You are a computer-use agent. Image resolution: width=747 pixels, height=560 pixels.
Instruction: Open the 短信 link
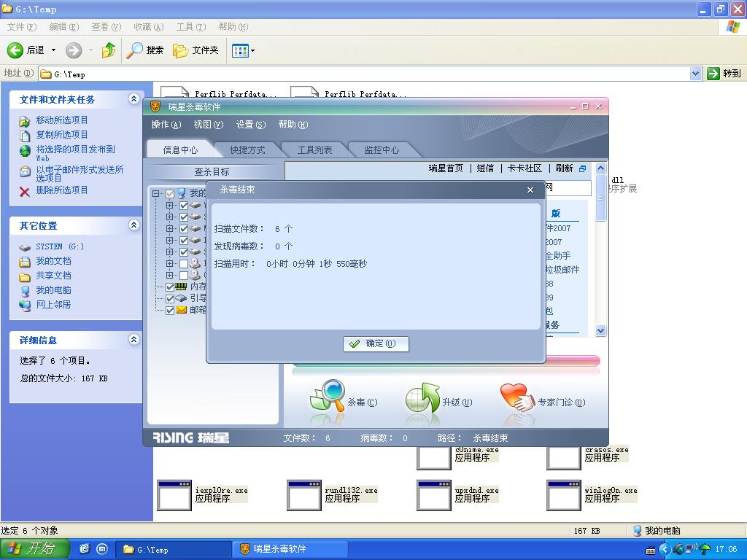pos(485,168)
